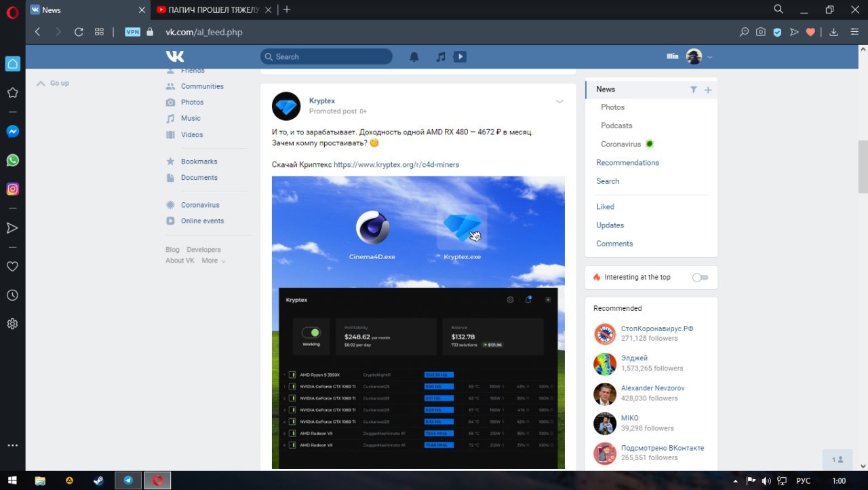The image size is (868, 490).
Task: Click the VK Search input field
Action: tap(326, 57)
